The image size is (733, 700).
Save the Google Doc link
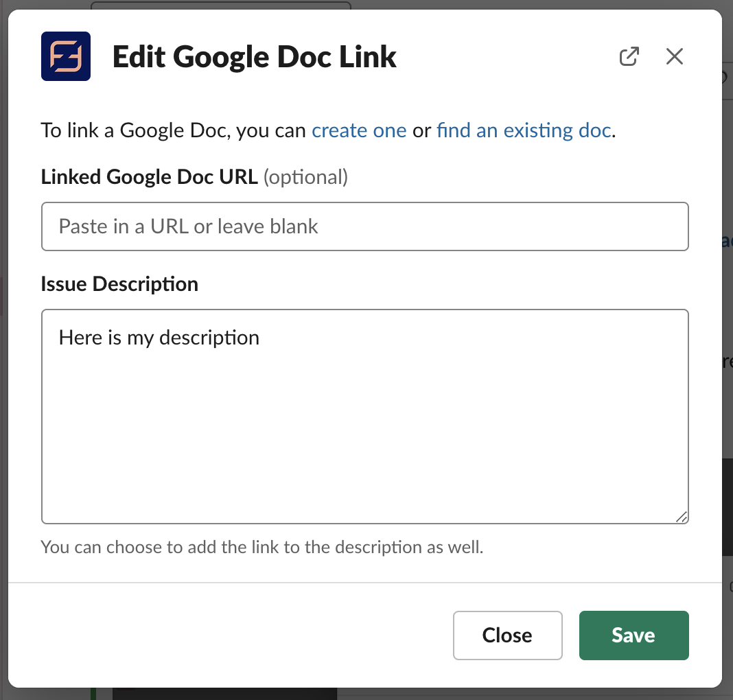633,635
